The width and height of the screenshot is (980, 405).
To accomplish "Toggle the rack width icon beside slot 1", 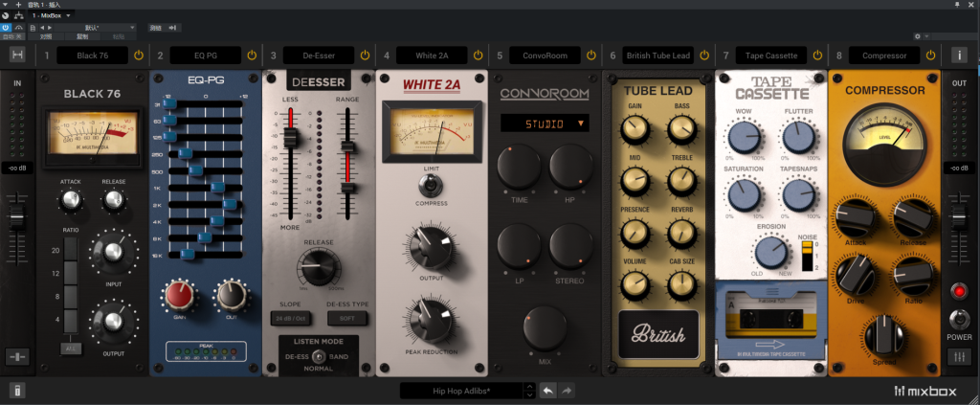I will tap(17, 55).
